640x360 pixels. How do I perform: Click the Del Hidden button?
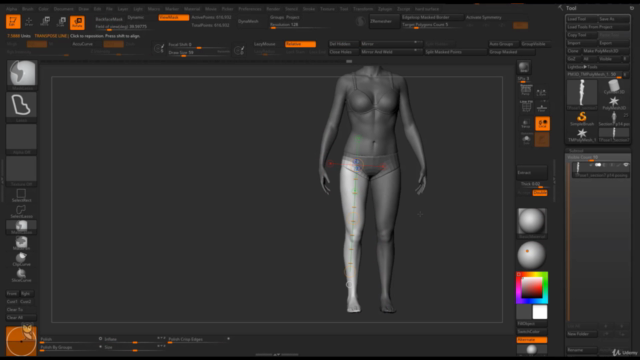(x=344, y=44)
